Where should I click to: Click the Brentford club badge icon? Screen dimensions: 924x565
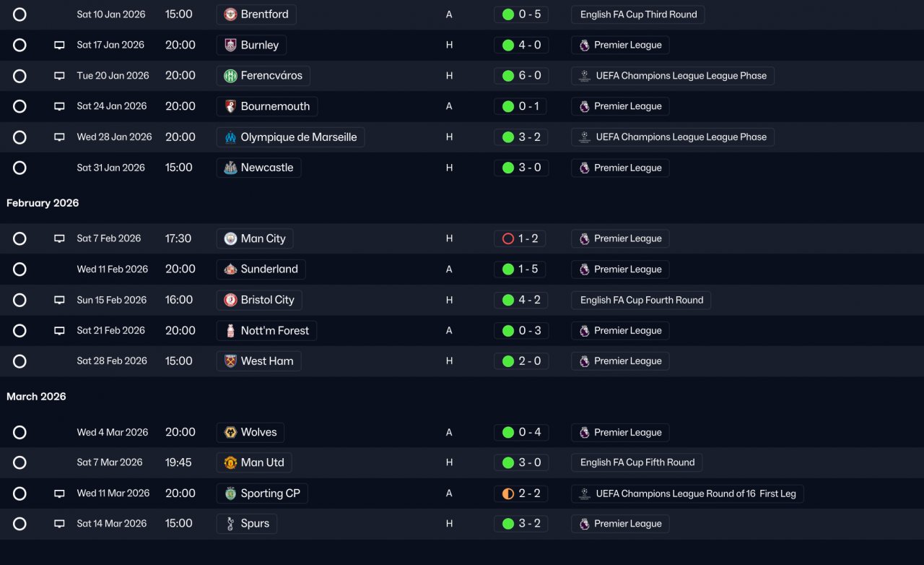click(230, 14)
